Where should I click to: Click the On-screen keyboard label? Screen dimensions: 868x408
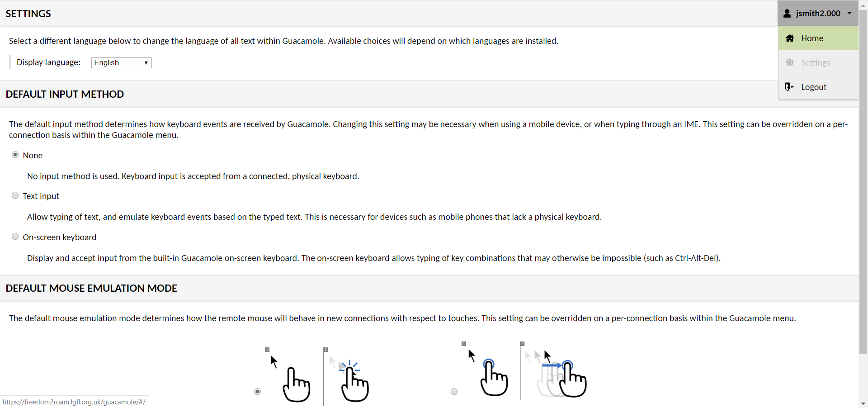(60, 237)
